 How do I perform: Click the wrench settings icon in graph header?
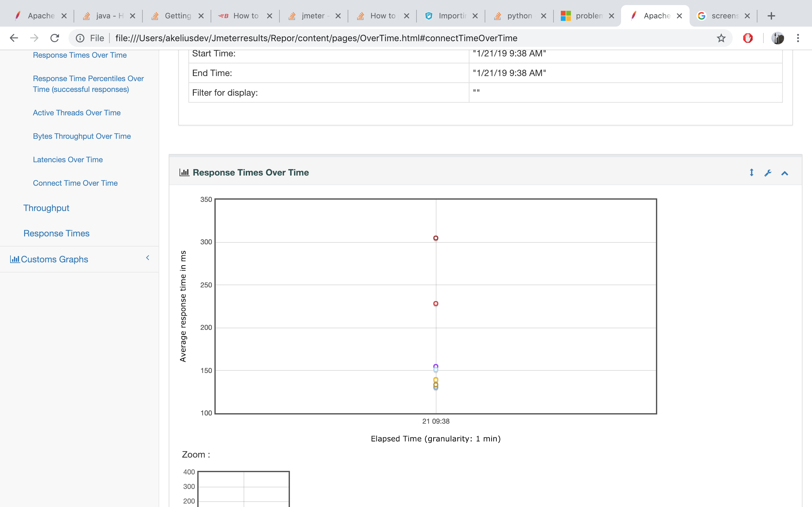tap(768, 173)
